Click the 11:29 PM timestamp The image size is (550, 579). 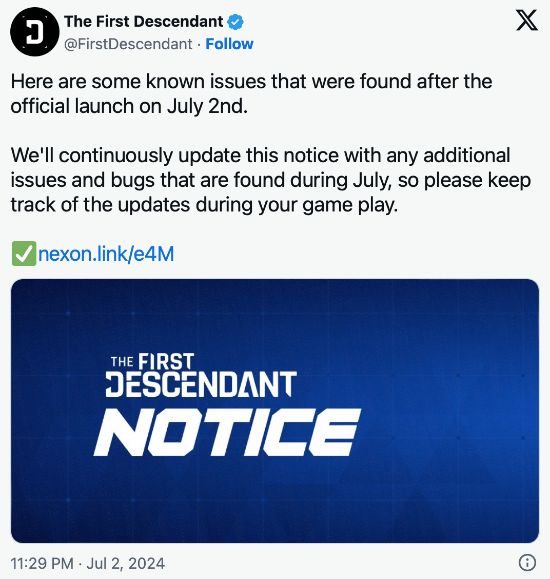[42, 563]
